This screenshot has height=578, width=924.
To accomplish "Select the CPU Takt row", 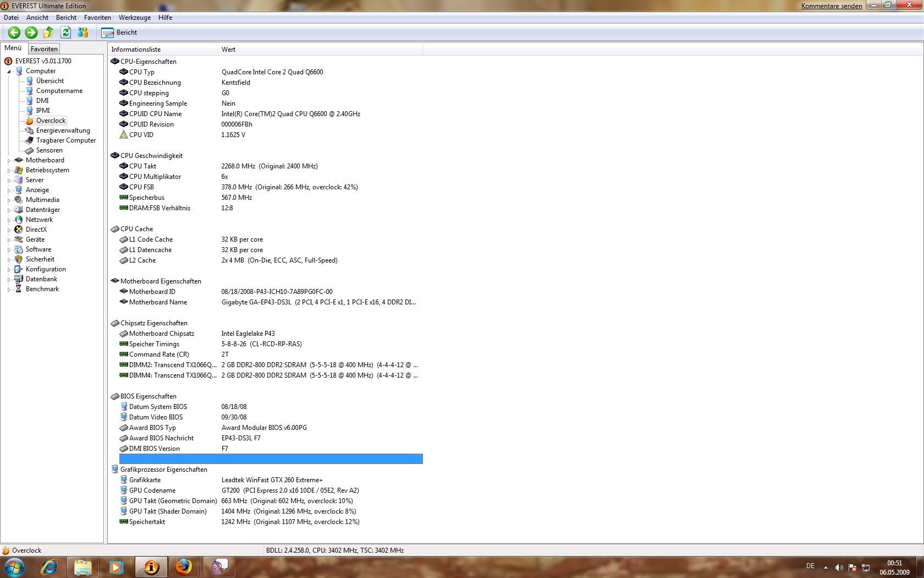I will click(x=271, y=166).
